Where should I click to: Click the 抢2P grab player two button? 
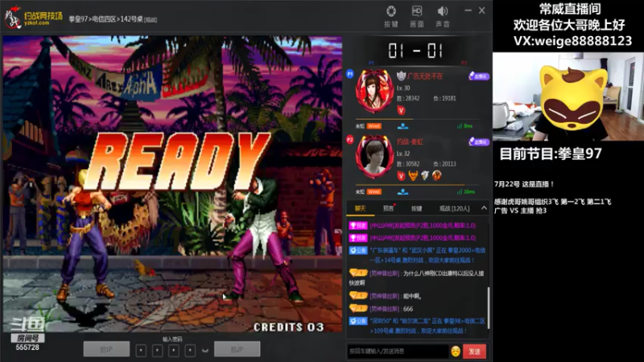(x=237, y=349)
